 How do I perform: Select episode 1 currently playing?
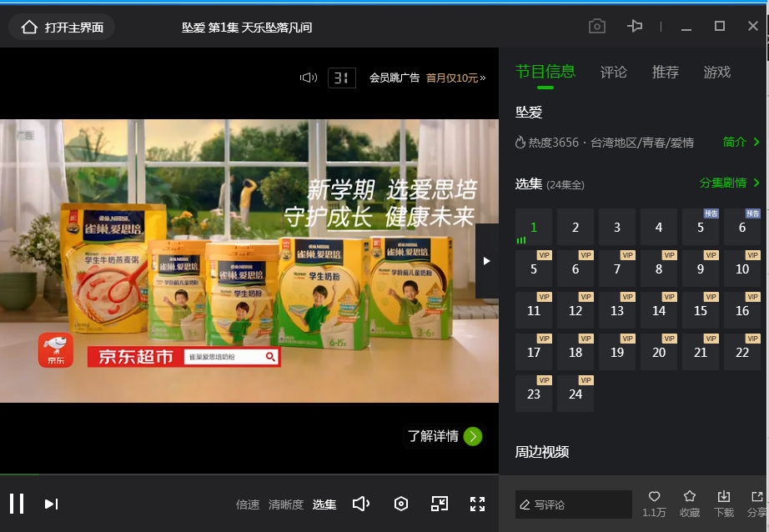[534, 227]
